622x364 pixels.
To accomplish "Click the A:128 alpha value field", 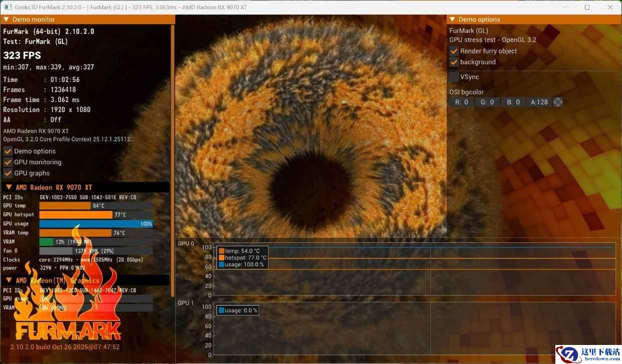I will tap(539, 102).
